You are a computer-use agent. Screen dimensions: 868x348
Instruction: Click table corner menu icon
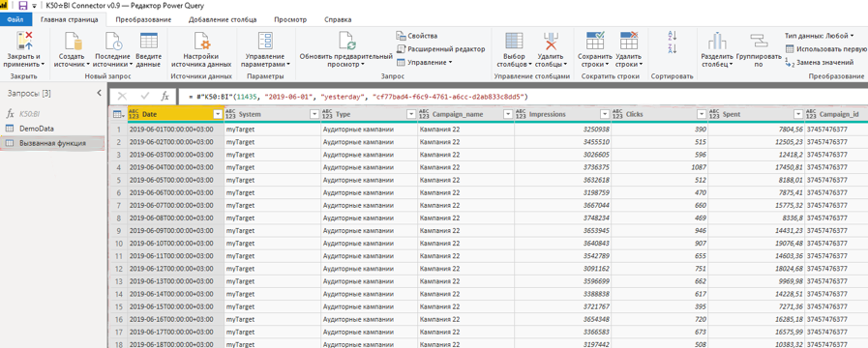point(118,114)
